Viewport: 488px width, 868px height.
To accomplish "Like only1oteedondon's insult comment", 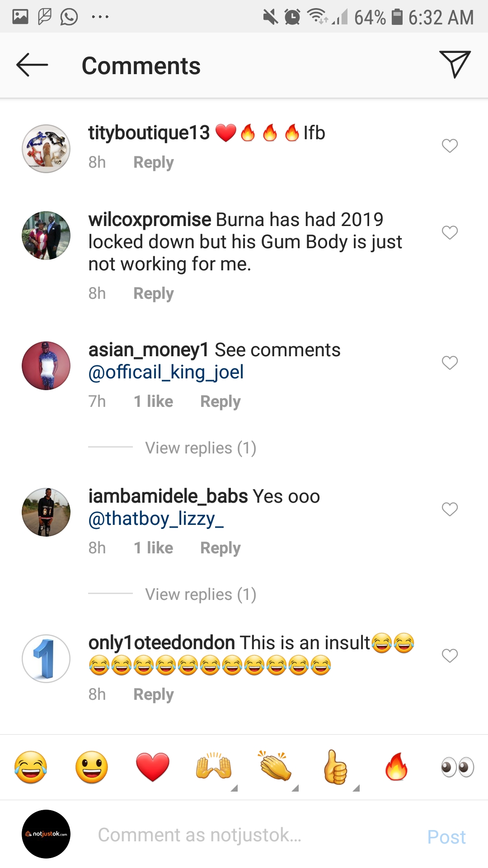I will tap(450, 656).
